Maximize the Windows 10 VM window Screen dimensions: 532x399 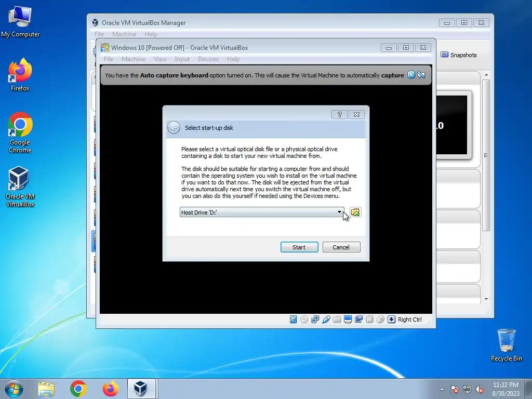pos(406,48)
